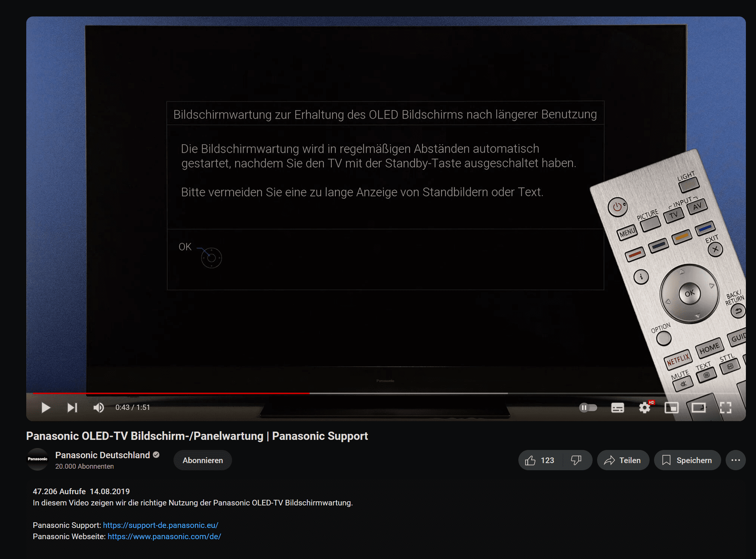Open Panasonic Deutschland channel name

click(x=102, y=455)
